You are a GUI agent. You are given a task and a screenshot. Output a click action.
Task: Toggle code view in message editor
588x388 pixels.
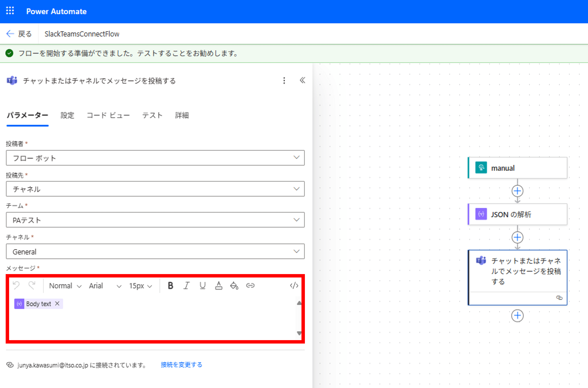click(x=294, y=286)
